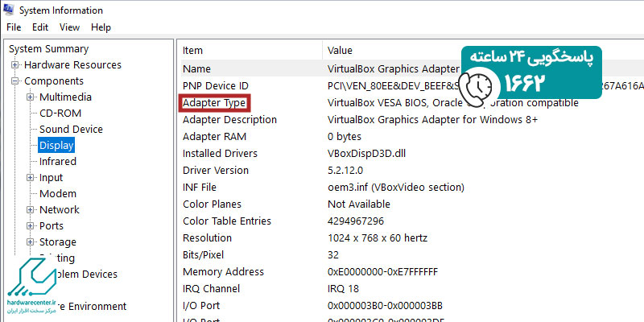Select the PNP Device ID row

(412, 86)
